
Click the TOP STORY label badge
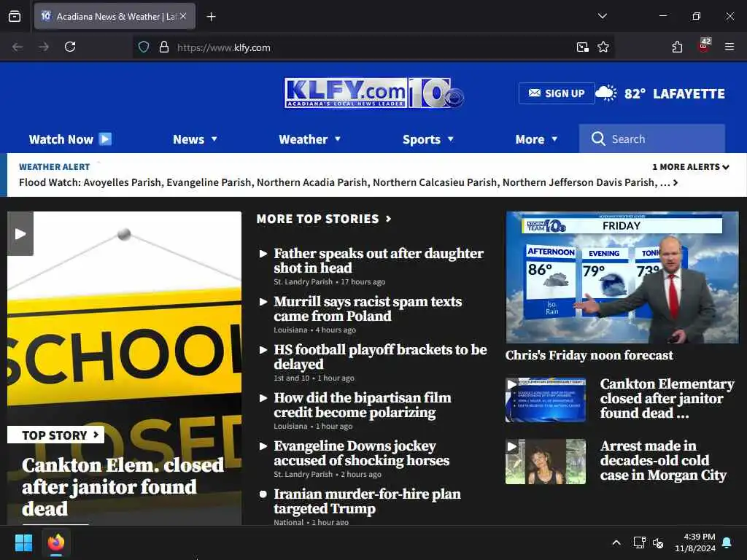tap(55, 435)
